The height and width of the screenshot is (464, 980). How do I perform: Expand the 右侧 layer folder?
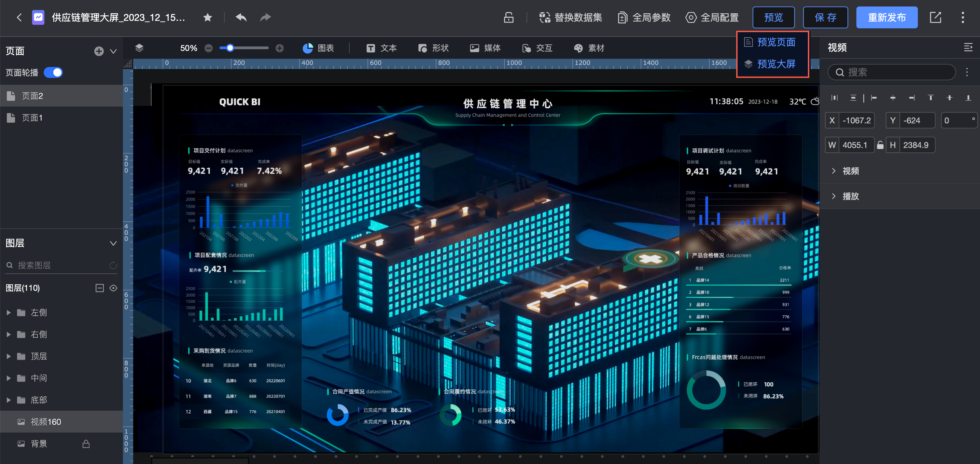click(9, 335)
